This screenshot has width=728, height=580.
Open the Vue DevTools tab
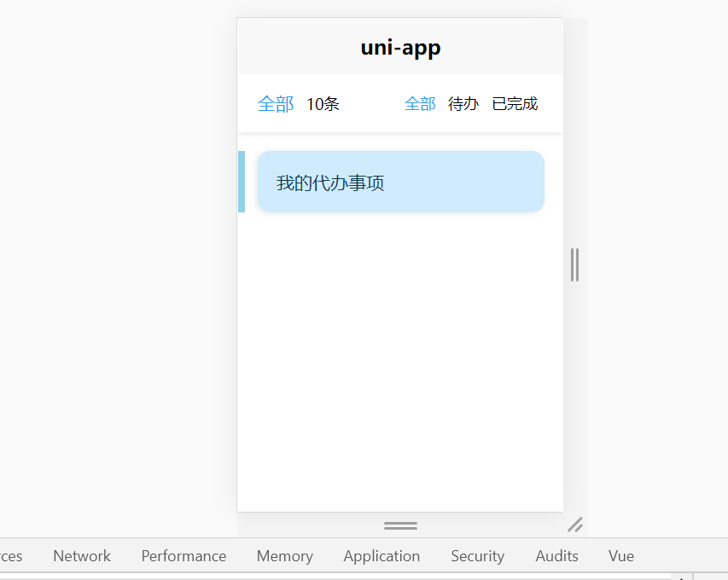[621, 556]
